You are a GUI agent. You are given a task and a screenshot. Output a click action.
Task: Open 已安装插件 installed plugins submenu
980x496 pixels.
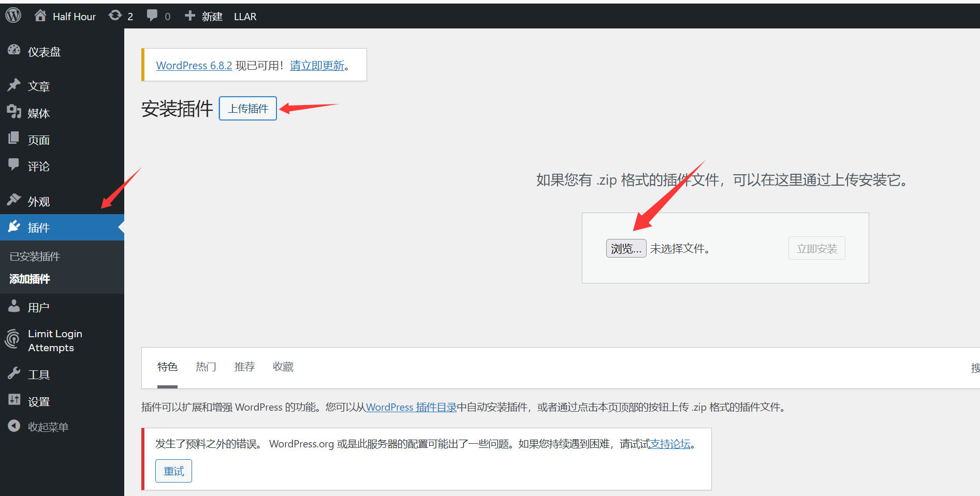click(35, 257)
